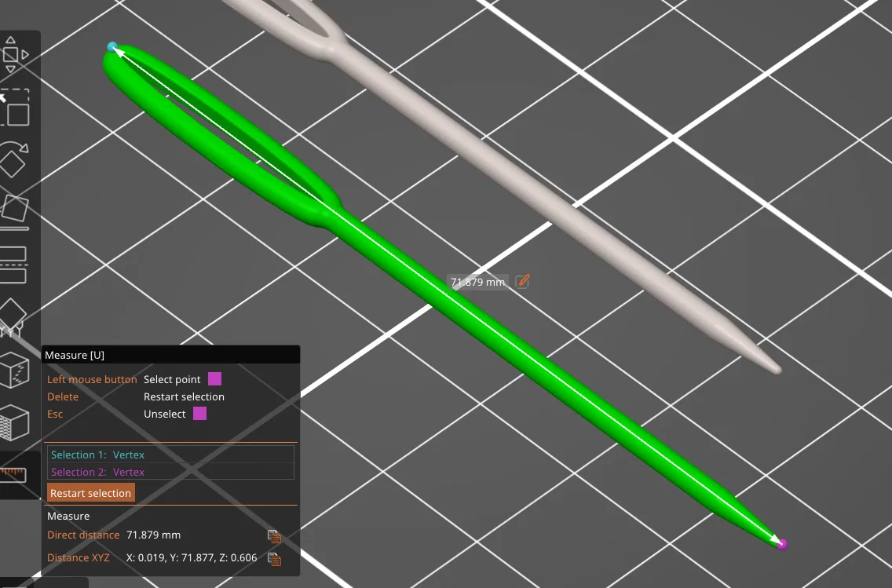Image resolution: width=892 pixels, height=588 pixels.
Task: Activate the Scale tool icon
Action: [x=13, y=108]
